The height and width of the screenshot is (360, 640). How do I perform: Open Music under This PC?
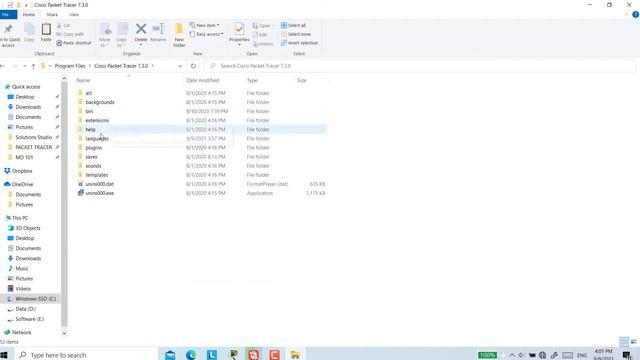point(22,269)
